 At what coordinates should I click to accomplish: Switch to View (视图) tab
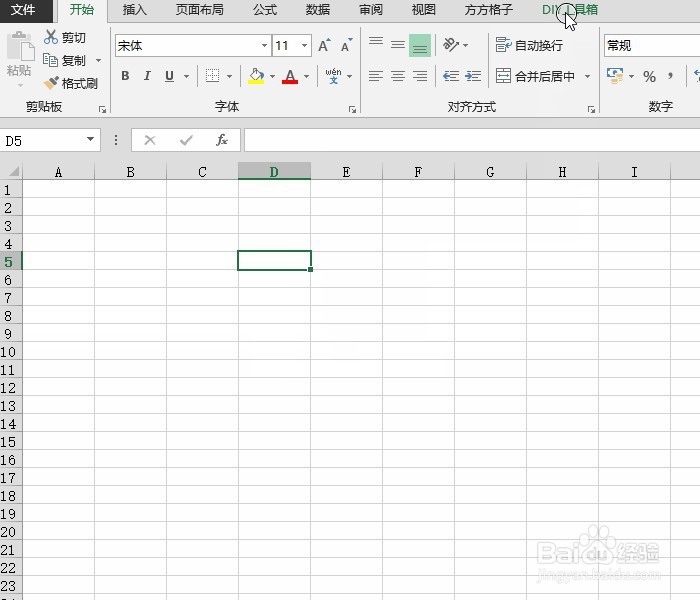pyautogui.click(x=424, y=10)
